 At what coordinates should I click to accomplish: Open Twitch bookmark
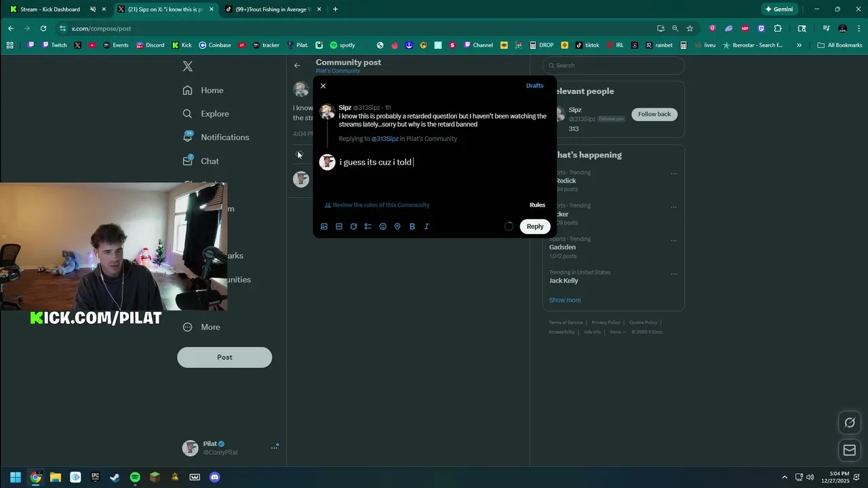[x=54, y=45]
